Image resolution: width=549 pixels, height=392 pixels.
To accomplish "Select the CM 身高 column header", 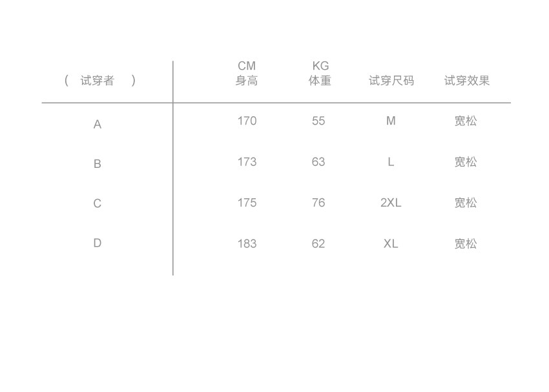I will [x=247, y=74].
